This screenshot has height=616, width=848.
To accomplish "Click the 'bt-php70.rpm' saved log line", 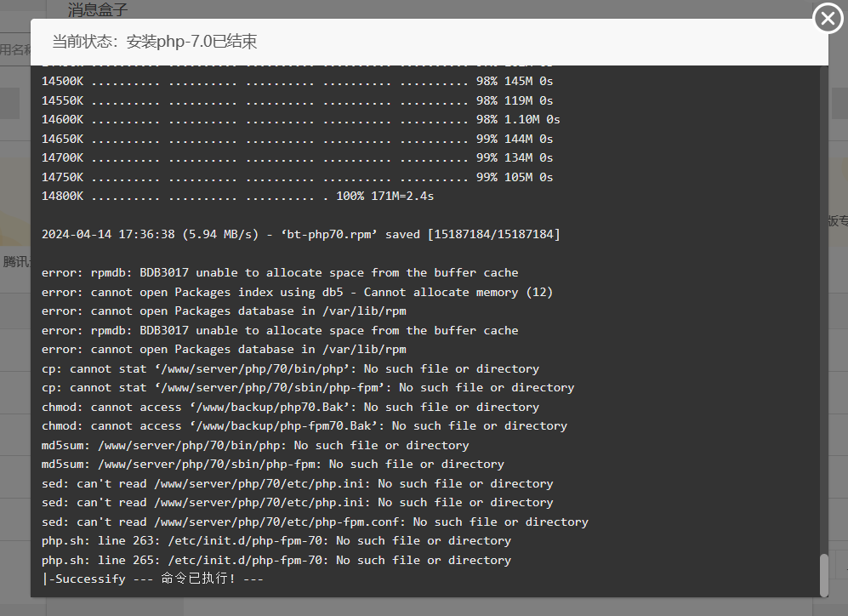I will tap(300, 234).
